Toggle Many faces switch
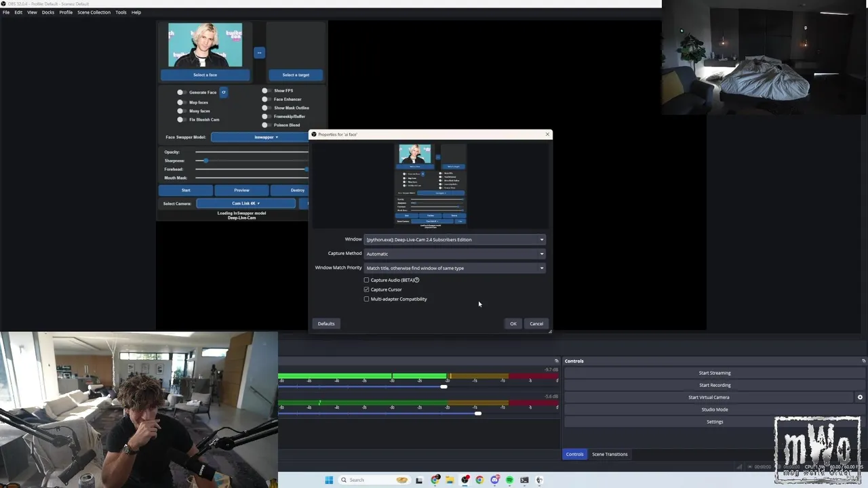Viewport: 868px width, 488px height. click(x=180, y=111)
